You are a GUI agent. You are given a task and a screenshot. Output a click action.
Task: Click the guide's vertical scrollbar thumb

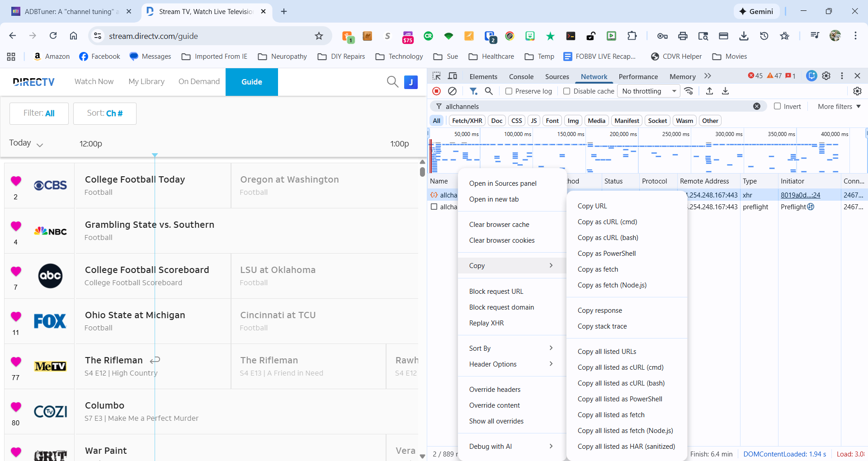pyautogui.click(x=422, y=172)
